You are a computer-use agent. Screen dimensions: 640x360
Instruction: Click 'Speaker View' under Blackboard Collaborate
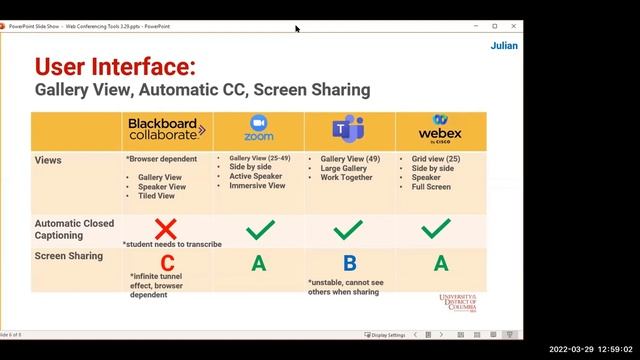[x=162, y=187]
